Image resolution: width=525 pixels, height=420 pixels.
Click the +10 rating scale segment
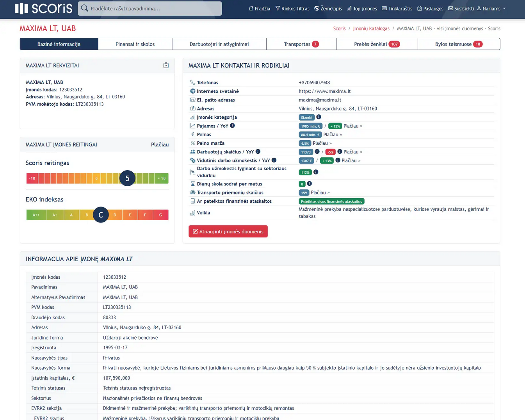point(162,178)
